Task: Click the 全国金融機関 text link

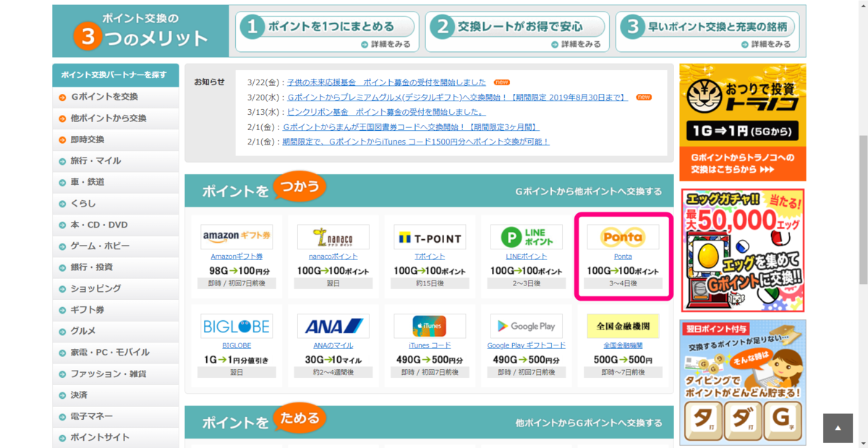Action: [x=623, y=345]
